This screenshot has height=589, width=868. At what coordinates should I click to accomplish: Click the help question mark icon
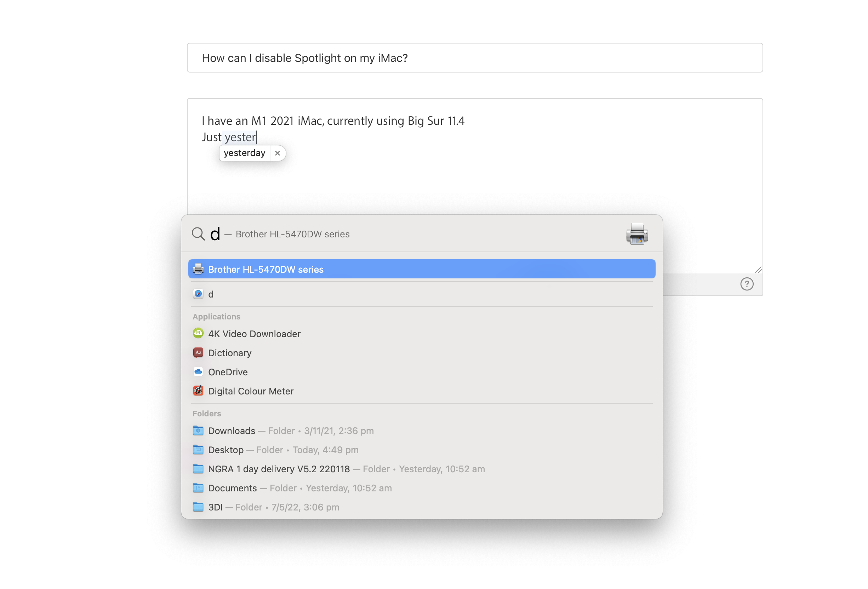coord(746,284)
